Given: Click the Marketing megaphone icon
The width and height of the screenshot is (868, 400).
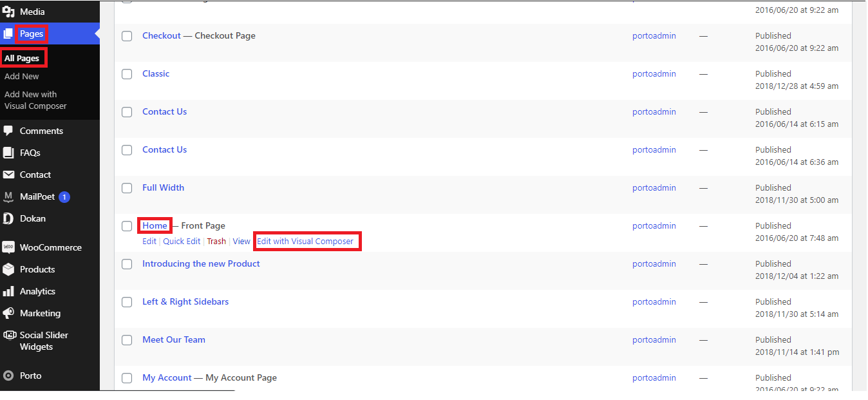Looking at the screenshot, I should [x=8, y=313].
